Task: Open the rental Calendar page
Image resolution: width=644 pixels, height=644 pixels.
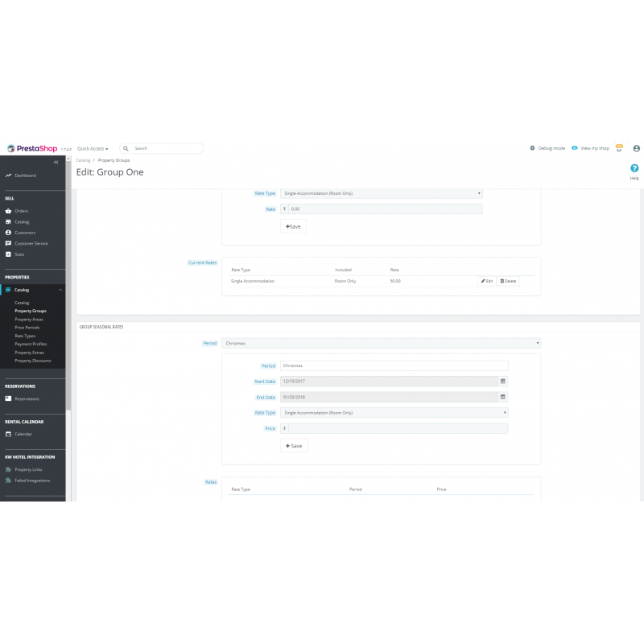Action: pyautogui.click(x=23, y=434)
